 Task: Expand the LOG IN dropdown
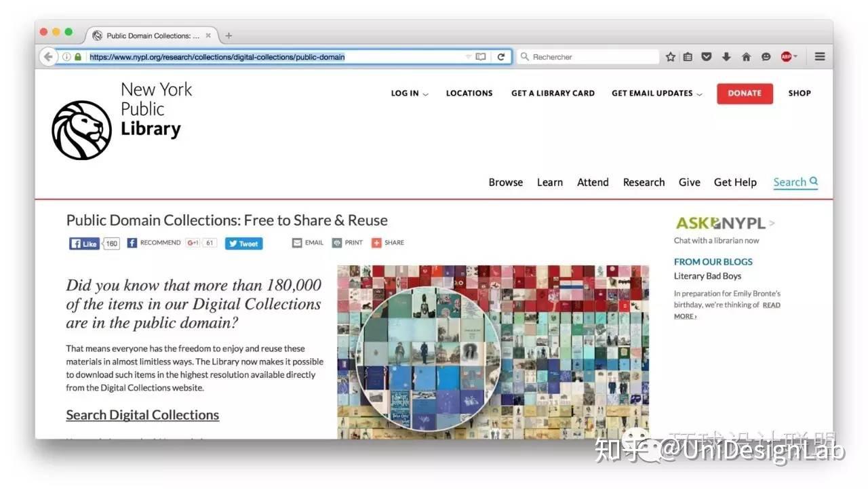coord(410,94)
